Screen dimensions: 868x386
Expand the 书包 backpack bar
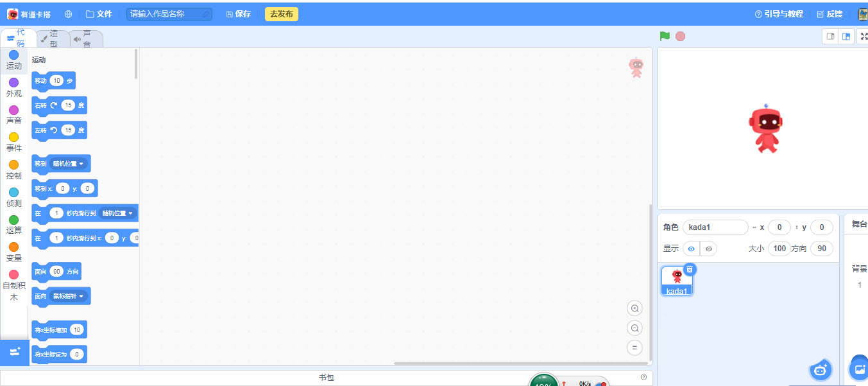coord(326,378)
